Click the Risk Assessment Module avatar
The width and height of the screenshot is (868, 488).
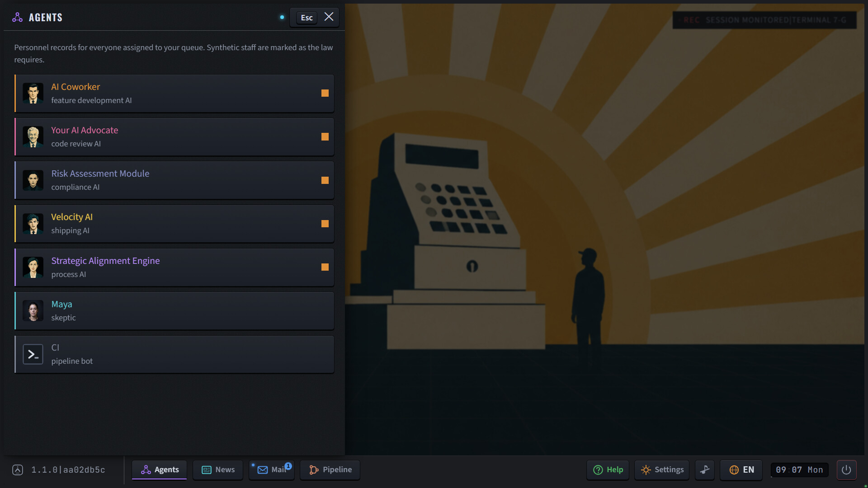pyautogui.click(x=33, y=180)
